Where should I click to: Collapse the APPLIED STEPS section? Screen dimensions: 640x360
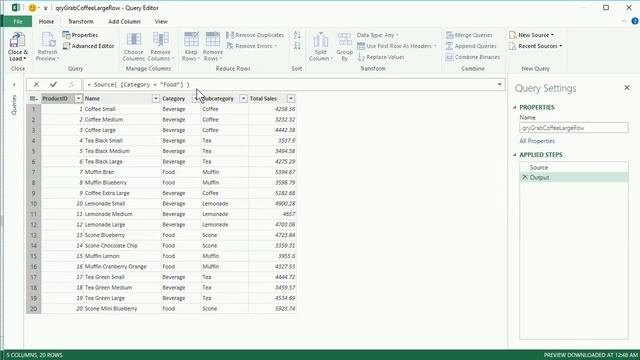click(515, 155)
